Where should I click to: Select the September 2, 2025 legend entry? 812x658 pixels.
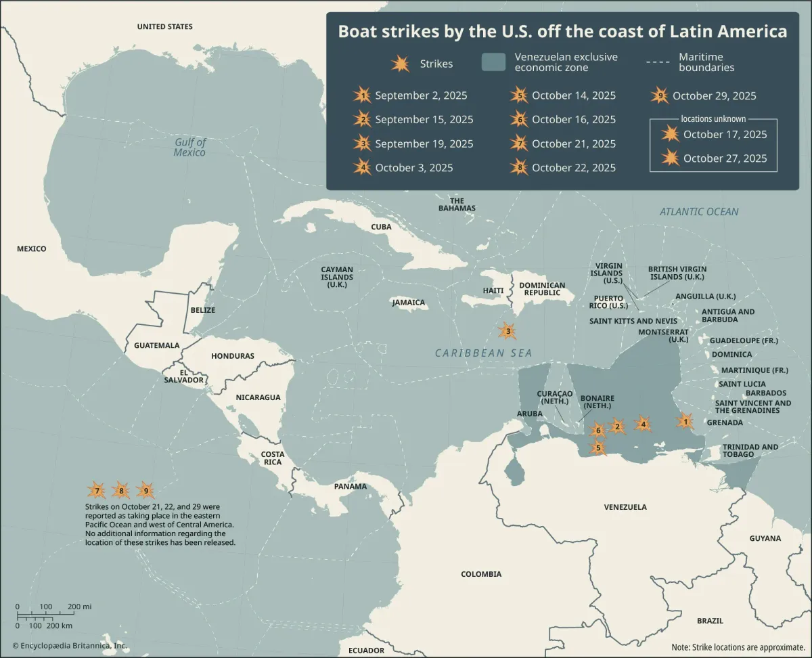(422, 95)
